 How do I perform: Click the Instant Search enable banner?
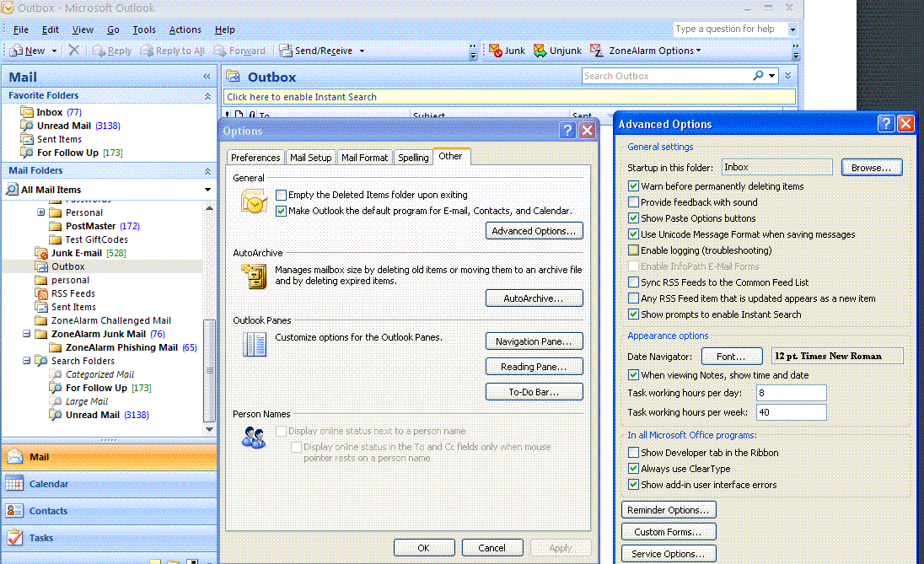(510, 97)
